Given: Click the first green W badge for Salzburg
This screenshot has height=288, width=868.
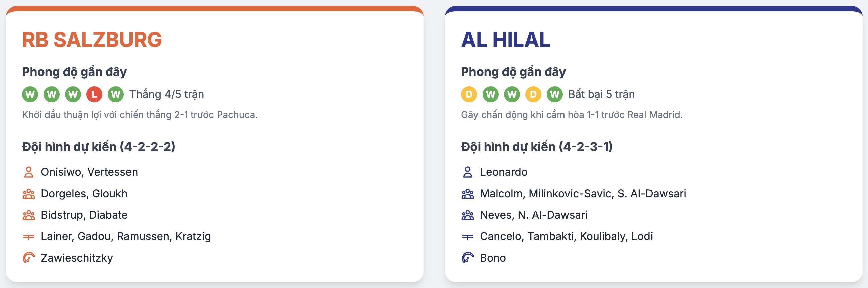Looking at the screenshot, I should coord(30,94).
